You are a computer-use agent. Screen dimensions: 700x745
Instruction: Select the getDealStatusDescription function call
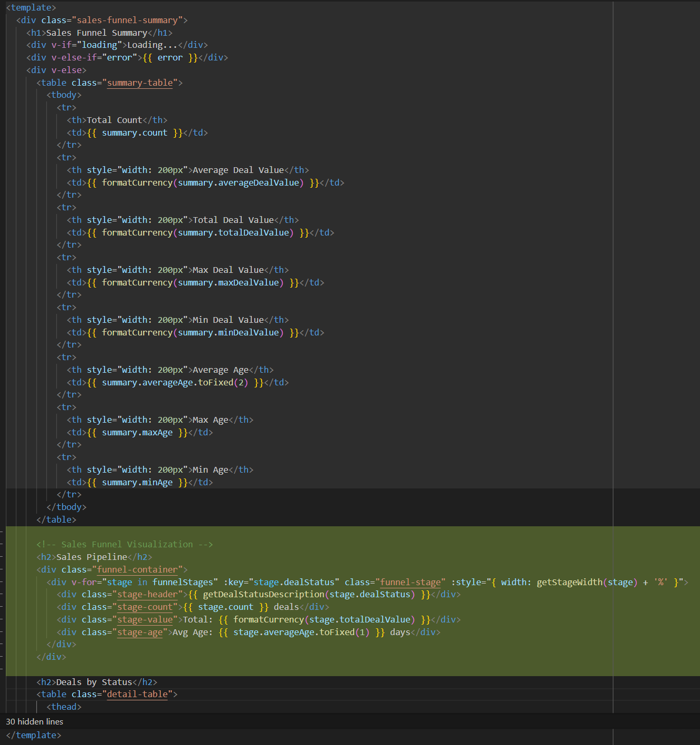[315, 594]
